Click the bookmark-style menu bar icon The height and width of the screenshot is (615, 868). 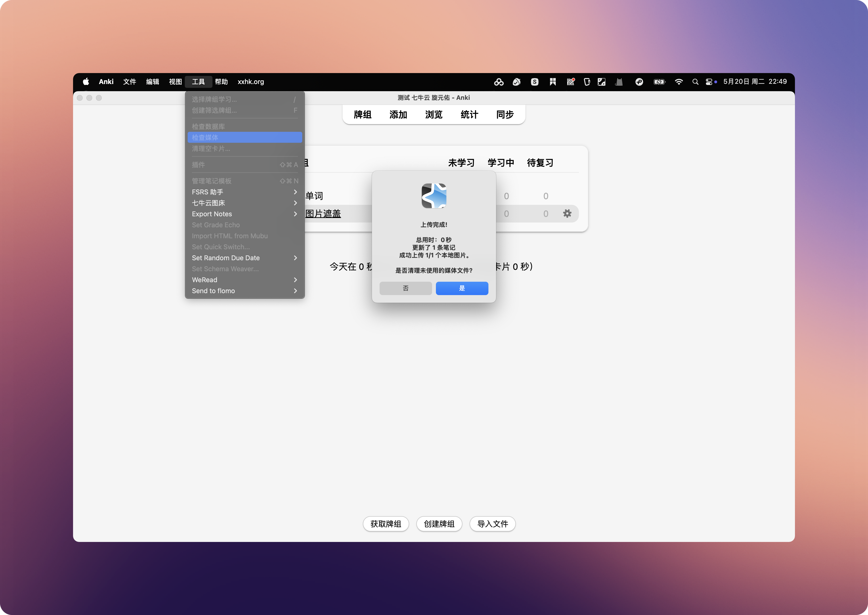pyautogui.click(x=553, y=82)
